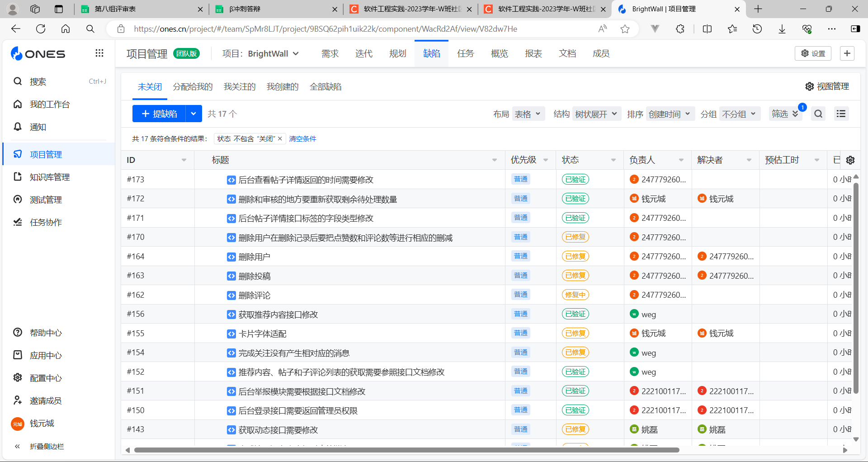
Task: Remove the 状态 不包含 关闭 filter
Action: point(280,139)
